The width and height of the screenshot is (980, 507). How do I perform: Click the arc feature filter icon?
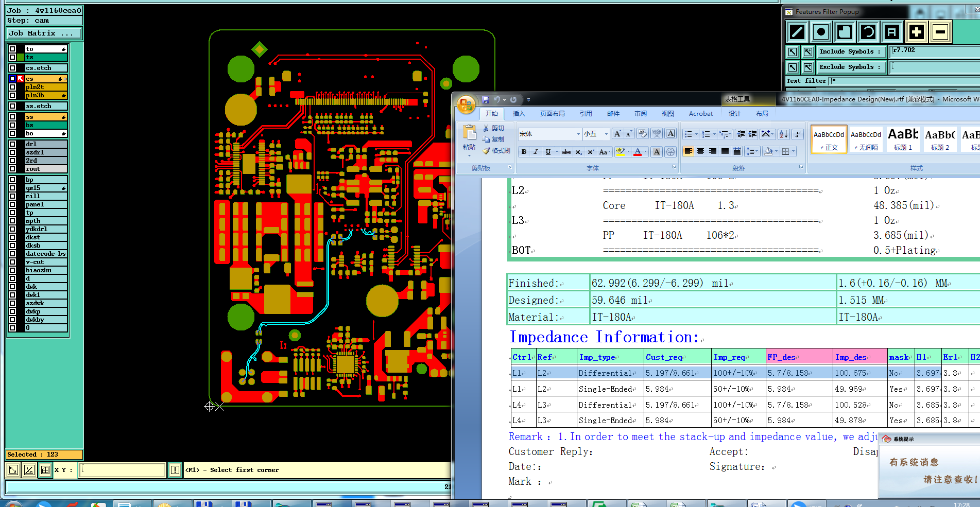868,32
